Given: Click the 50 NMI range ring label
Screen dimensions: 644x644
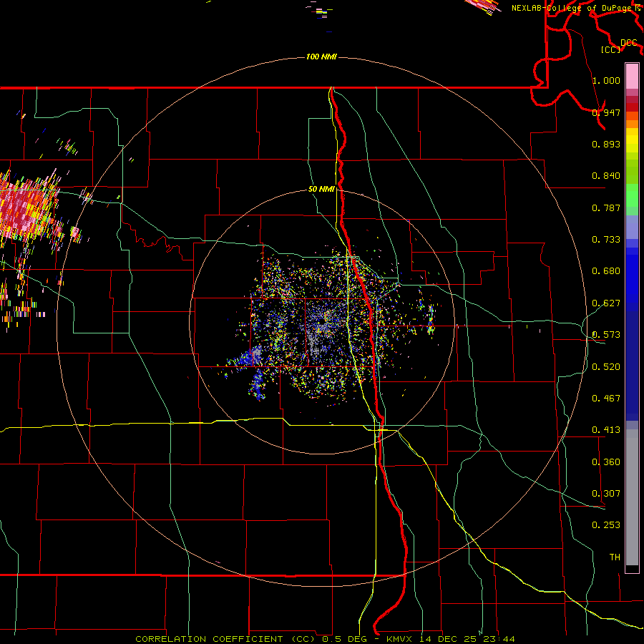Looking at the screenshot, I should [321, 190].
